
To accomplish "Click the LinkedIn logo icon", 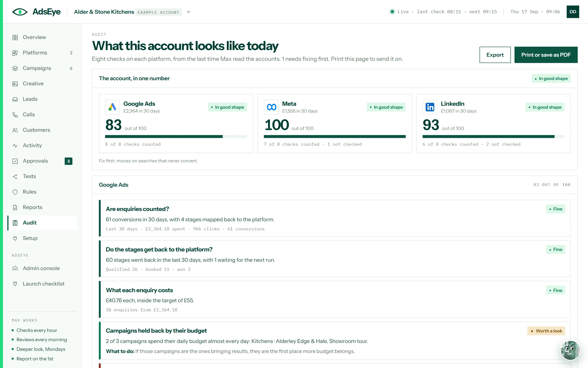I will [x=430, y=107].
